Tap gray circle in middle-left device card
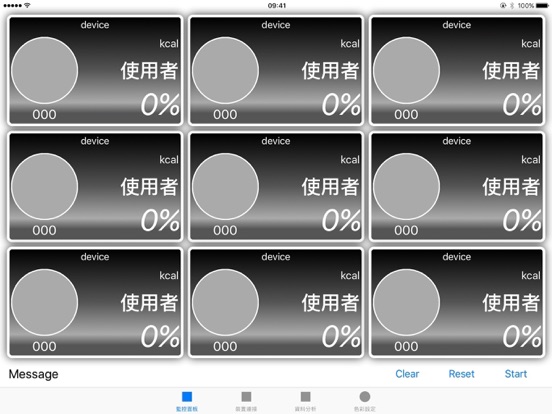 click(x=44, y=186)
